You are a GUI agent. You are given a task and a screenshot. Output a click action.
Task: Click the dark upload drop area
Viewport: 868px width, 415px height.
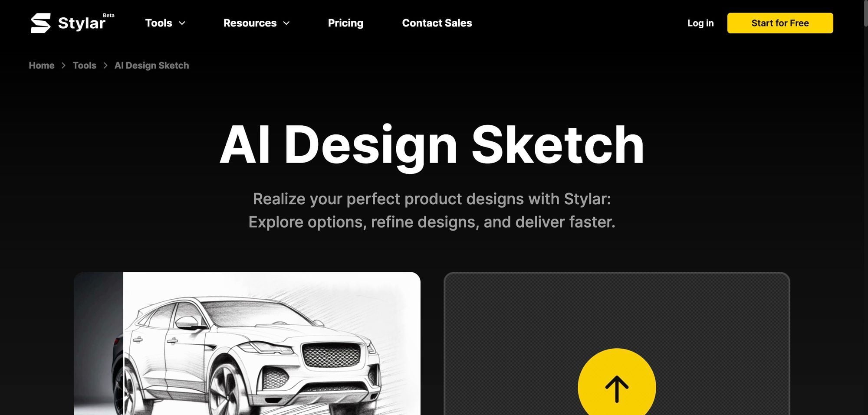(617, 343)
